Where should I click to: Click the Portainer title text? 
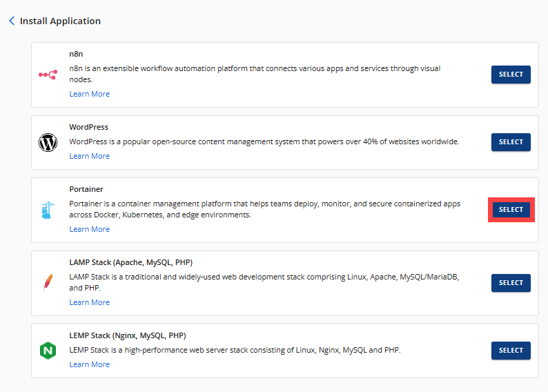(86, 189)
